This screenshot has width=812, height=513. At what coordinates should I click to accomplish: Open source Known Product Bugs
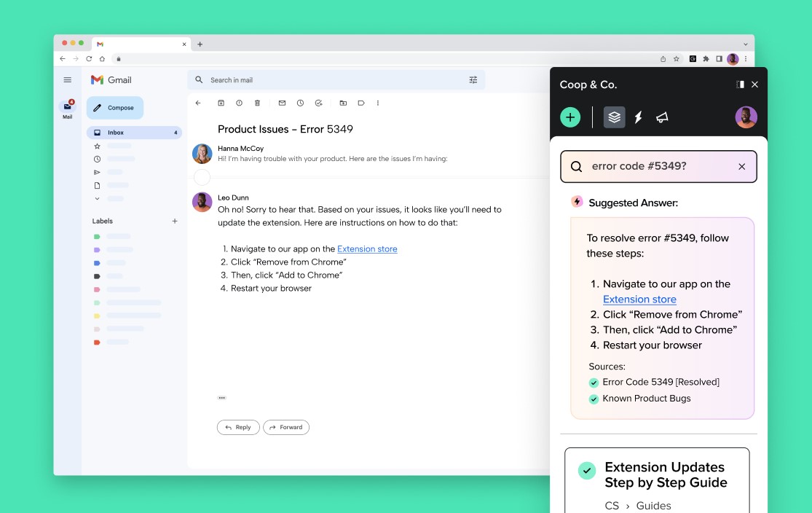[646, 399]
